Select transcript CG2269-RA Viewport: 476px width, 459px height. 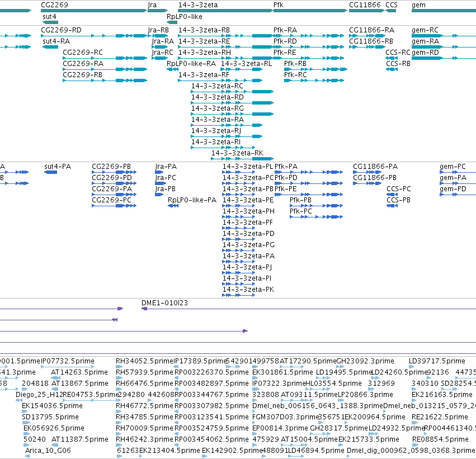coord(105,69)
